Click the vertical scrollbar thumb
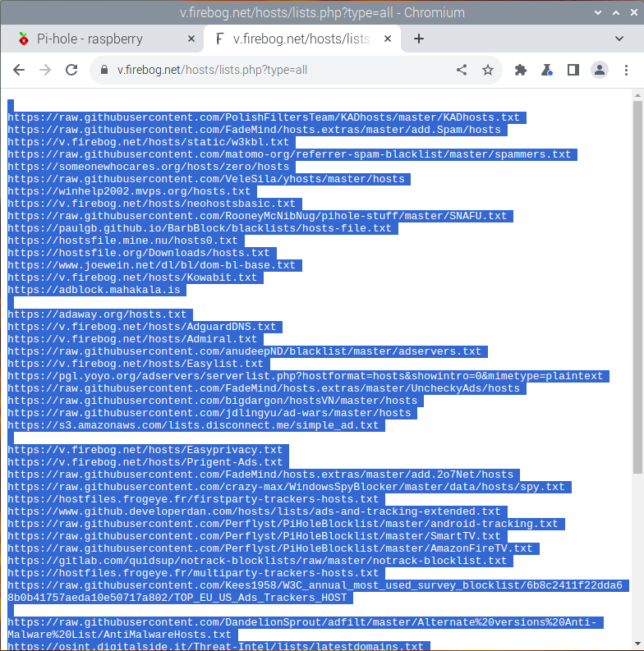 click(x=637, y=287)
